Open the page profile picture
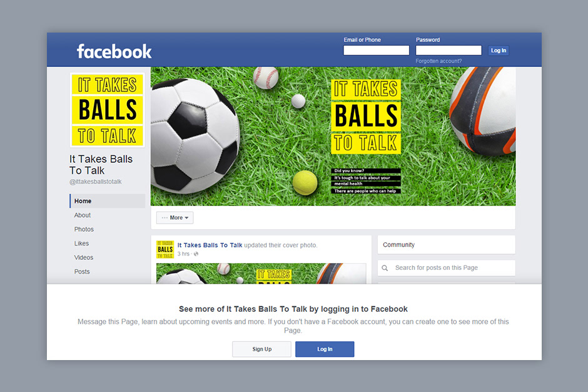 pyautogui.click(x=107, y=110)
